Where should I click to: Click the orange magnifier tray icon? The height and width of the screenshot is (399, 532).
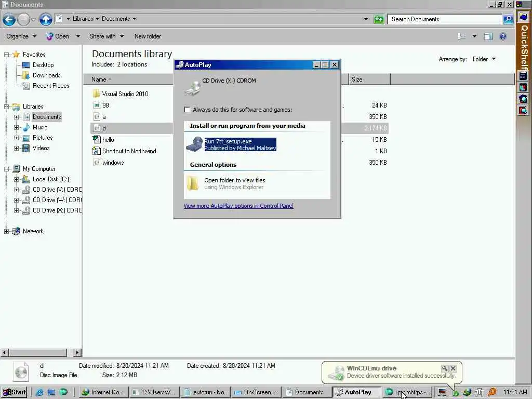point(493,392)
